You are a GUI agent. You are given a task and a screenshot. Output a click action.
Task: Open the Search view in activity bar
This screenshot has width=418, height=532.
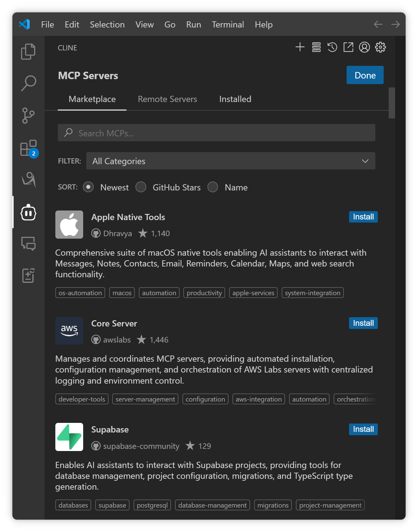[x=28, y=83]
